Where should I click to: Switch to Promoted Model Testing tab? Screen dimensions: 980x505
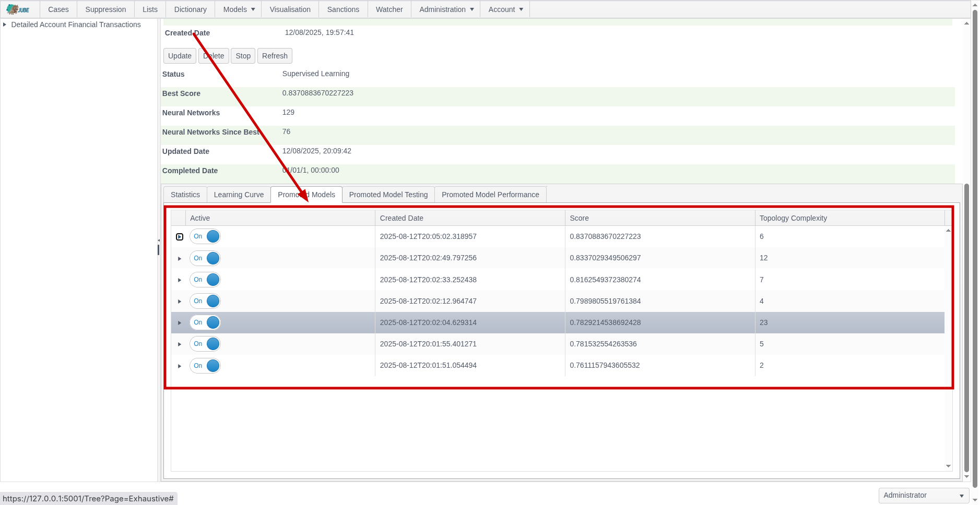(x=388, y=195)
